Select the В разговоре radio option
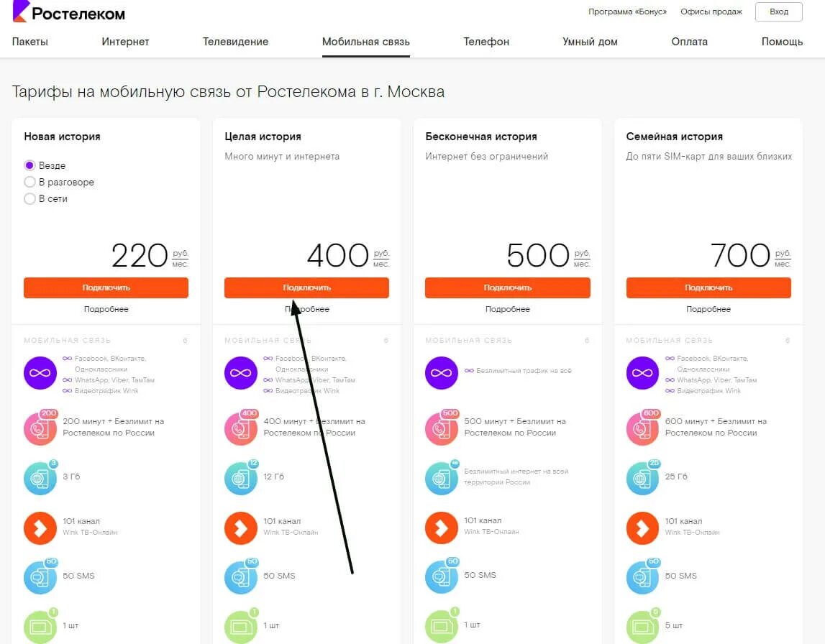The width and height of the screenshot is (825, 644). pyautogui.click(x=29, y=182)
